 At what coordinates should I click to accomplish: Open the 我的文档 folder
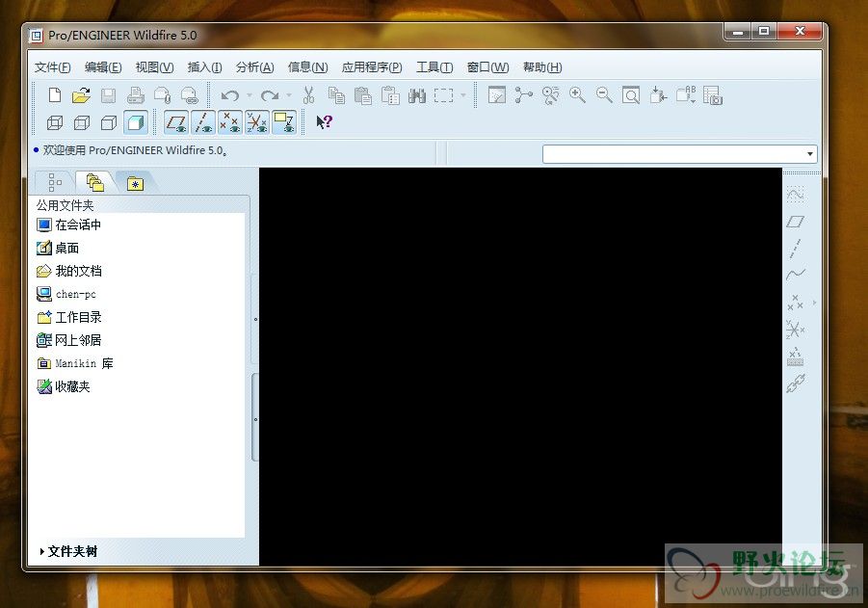click(68, 271)
